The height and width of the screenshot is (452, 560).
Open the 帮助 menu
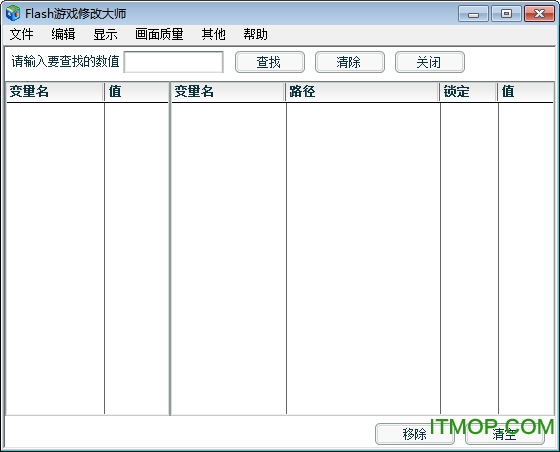pos(255,34)
